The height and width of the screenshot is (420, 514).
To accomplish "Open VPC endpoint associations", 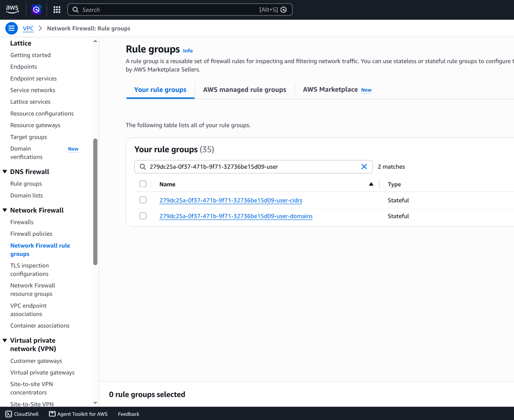I will (x=28, y=310).
